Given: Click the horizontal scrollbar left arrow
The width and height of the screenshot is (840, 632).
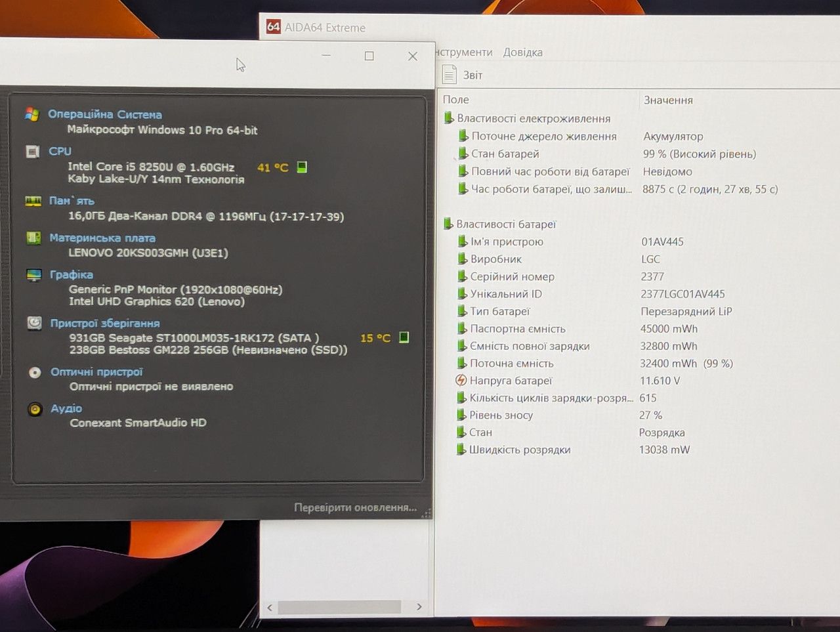Looking at the screenshot, I should pyautogui.click(x=270, y=607).
